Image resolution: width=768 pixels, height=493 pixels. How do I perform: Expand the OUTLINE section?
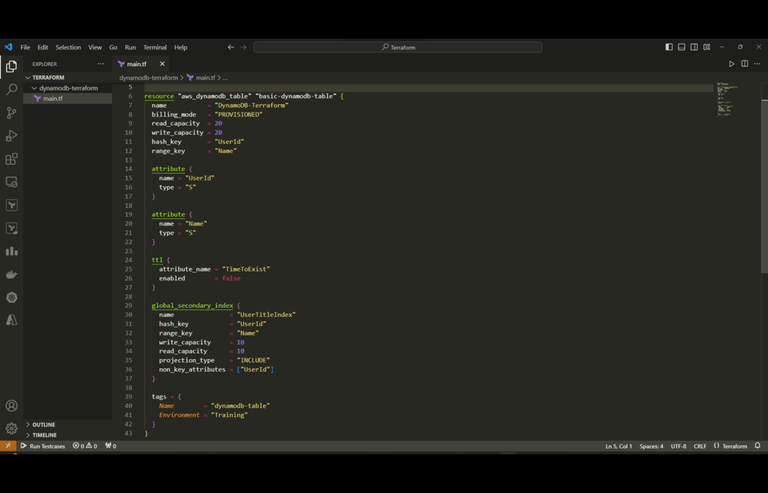click(x=43, y=425)
